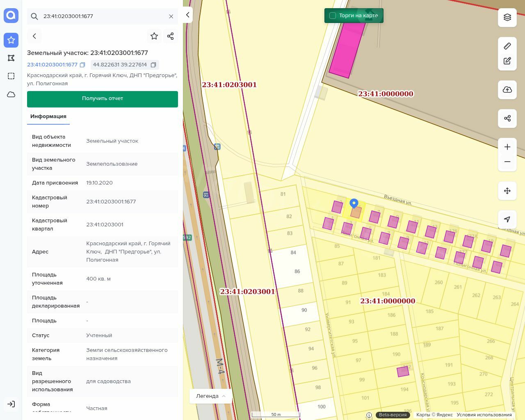The height and width of the screenshot is (420, 525).
Task: Zoom in on the map
Action: [507, 147]
